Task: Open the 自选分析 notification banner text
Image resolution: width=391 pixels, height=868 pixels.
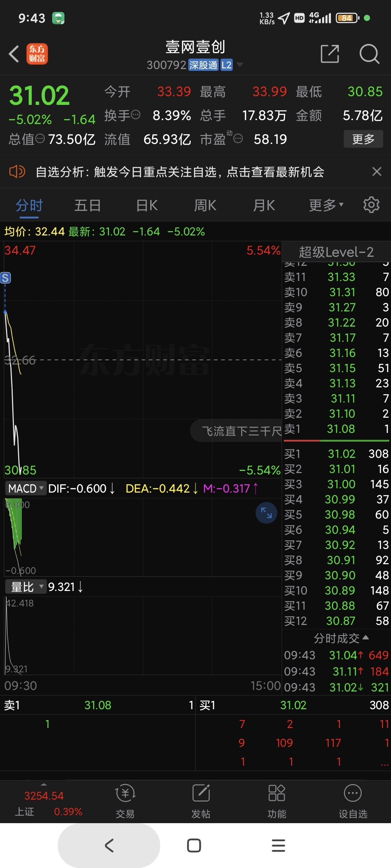Action: click(x=180, y=172)
